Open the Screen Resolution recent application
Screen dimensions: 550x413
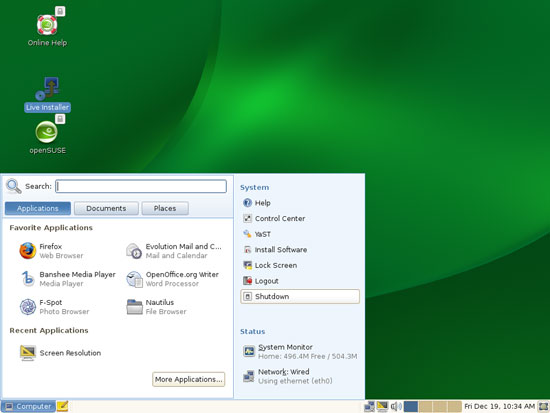tap(60, 353)
